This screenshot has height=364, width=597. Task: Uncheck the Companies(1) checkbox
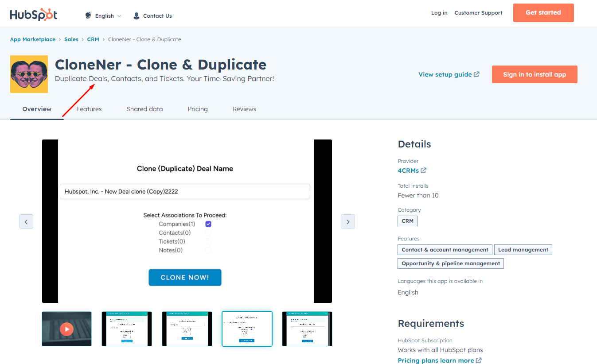[208, 224]
